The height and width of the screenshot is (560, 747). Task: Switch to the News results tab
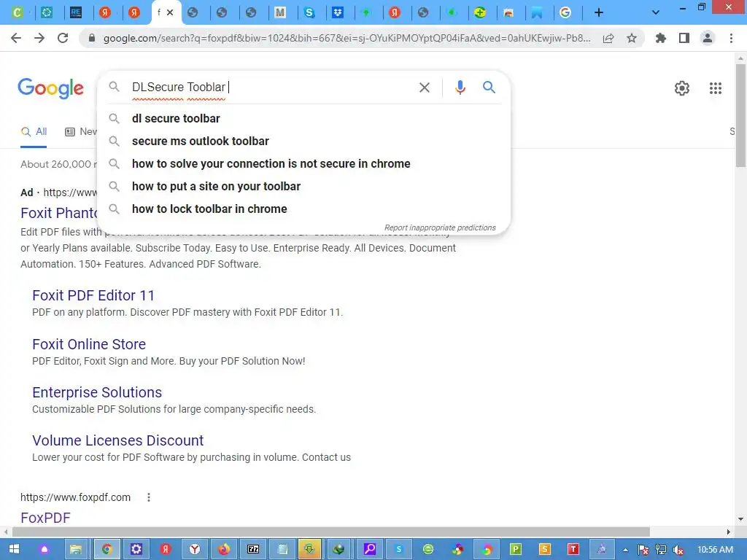(x=81, y=132)
